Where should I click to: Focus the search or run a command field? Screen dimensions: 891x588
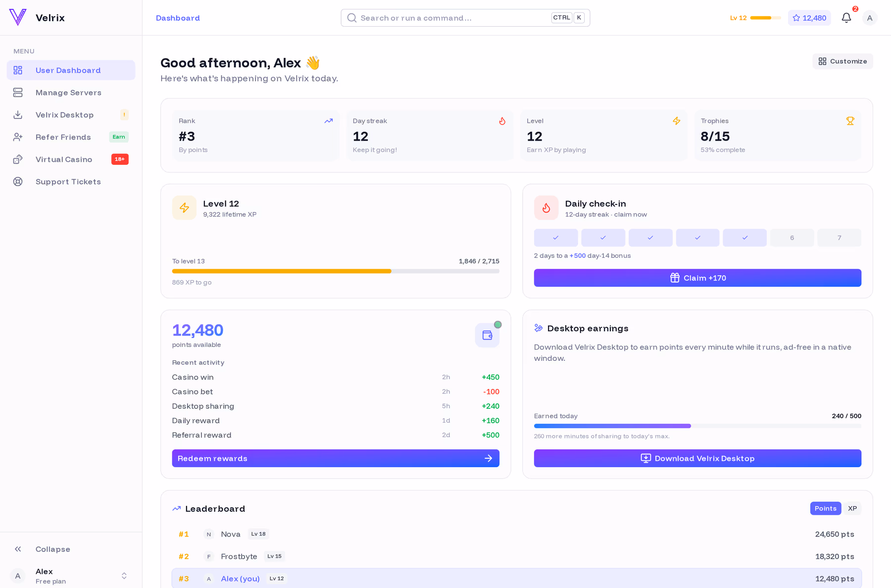click(465, 18)
